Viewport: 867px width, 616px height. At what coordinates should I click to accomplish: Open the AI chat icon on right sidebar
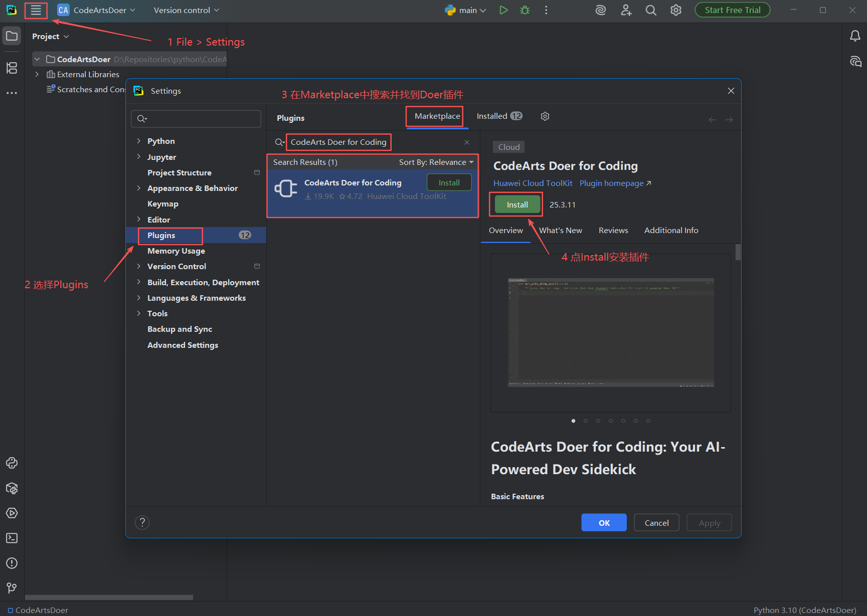[x=855, y=62]
